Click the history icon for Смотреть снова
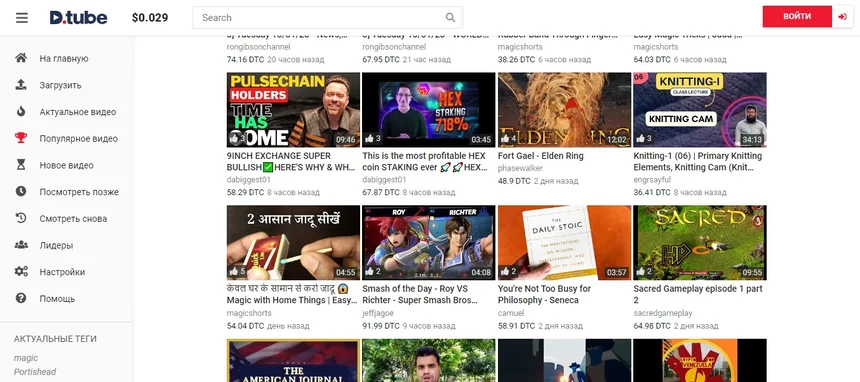The height and width of the screenshot is (382, 860). tap(21, 218)
